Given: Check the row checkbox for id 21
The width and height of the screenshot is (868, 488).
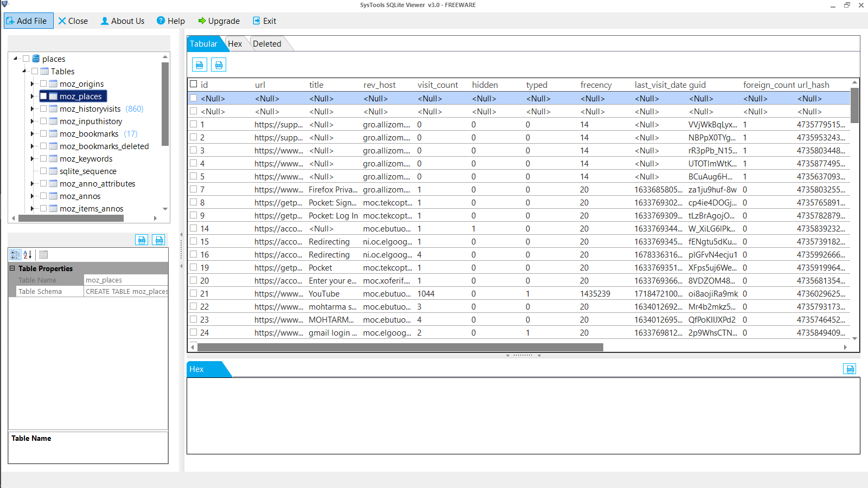Looking at the screenshot, I should pyautogui.click(x=194, y=293).
